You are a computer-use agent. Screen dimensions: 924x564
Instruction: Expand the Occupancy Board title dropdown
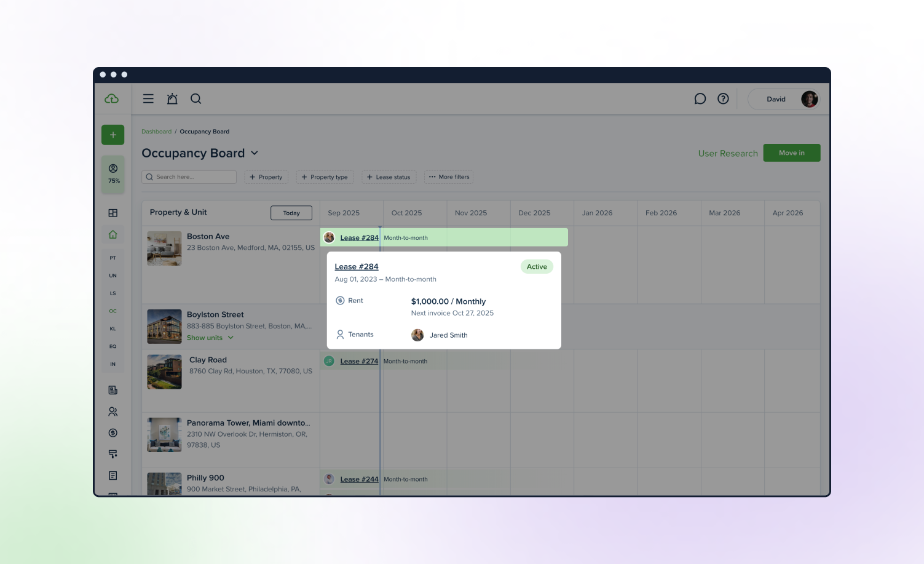(255, 153)
